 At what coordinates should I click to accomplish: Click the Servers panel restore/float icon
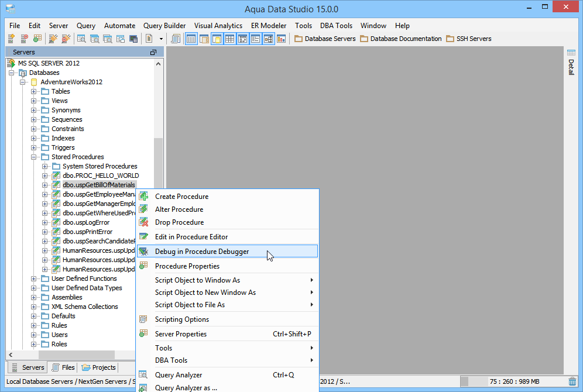tap(153, 53)
